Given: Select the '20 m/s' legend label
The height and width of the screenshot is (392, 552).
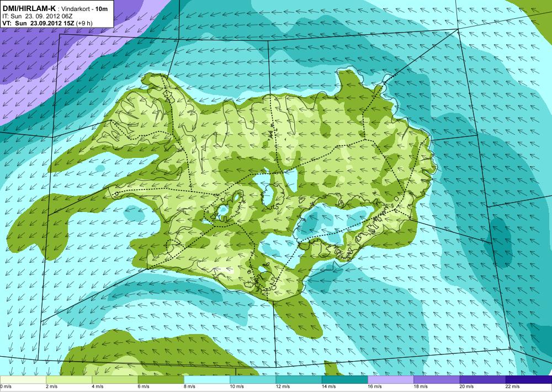Looking at the screenshot, I should point(467,386).
